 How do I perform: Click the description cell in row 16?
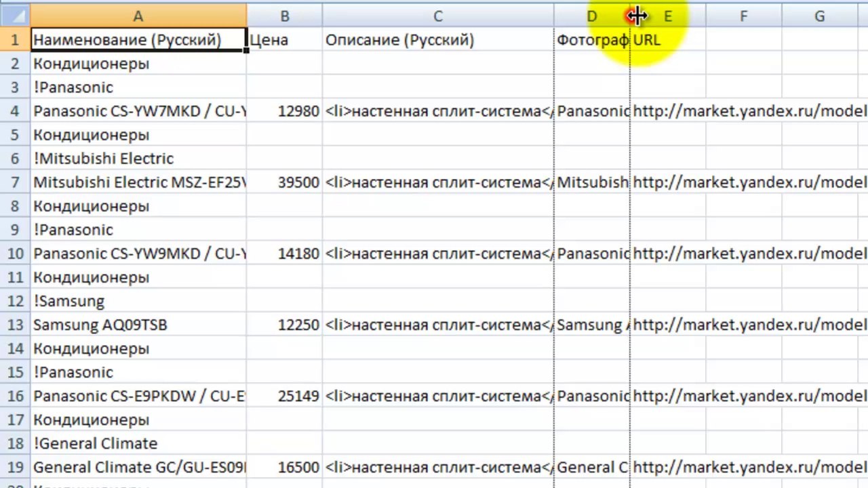pos(438,396)
